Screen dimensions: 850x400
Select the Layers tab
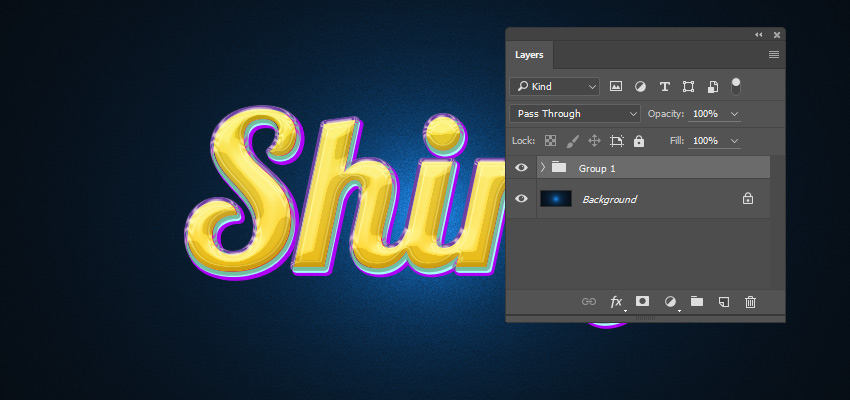tap(529, 55)
